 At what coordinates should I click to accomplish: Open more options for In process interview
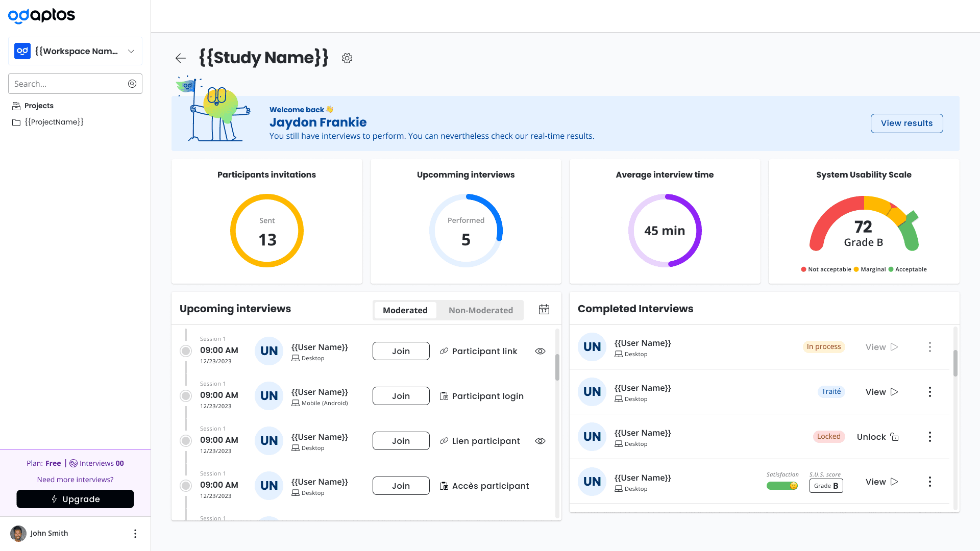(930, 347)
